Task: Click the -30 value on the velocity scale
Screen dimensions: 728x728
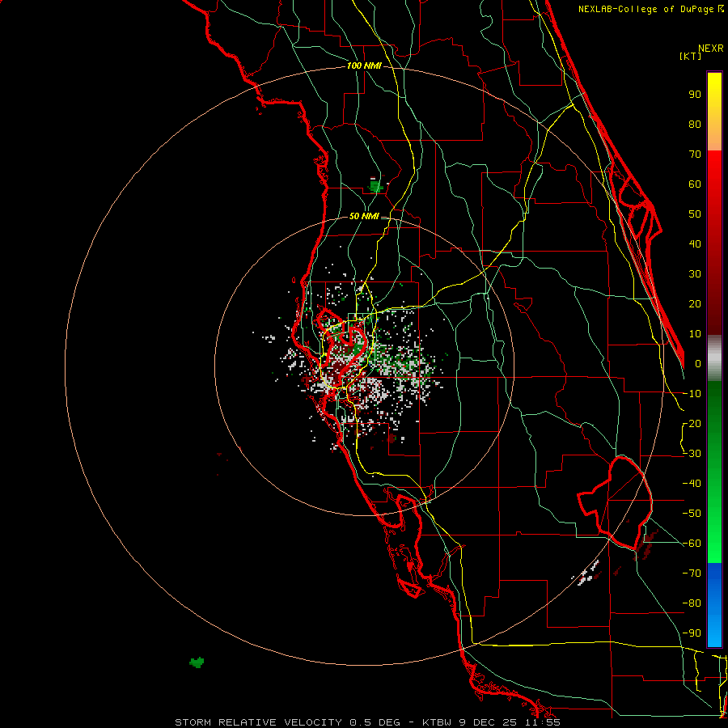Action: click(692, 454)
